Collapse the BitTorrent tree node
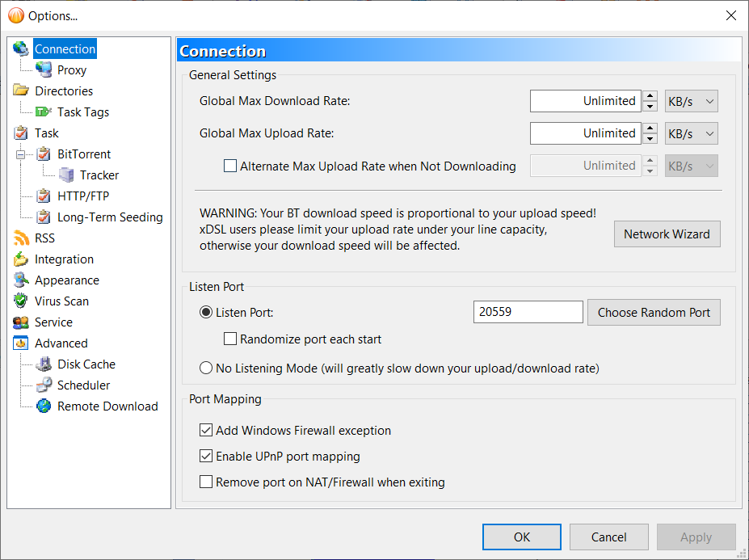749x560 pixels. pos(21,154)
